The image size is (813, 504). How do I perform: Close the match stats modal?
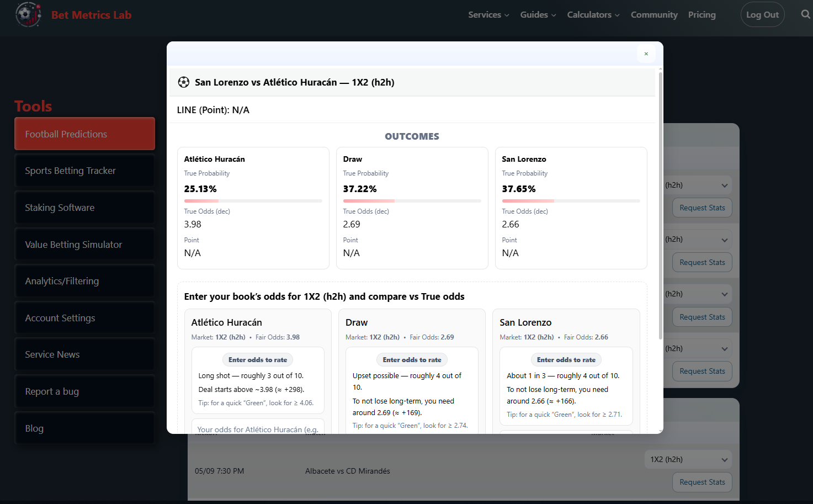coord(646,54)
